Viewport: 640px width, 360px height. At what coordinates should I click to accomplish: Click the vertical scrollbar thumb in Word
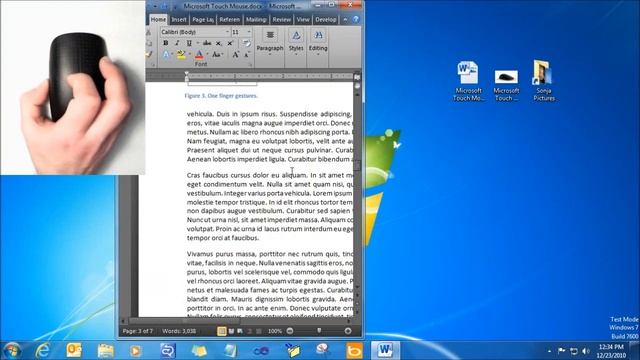tap(357, 165)
